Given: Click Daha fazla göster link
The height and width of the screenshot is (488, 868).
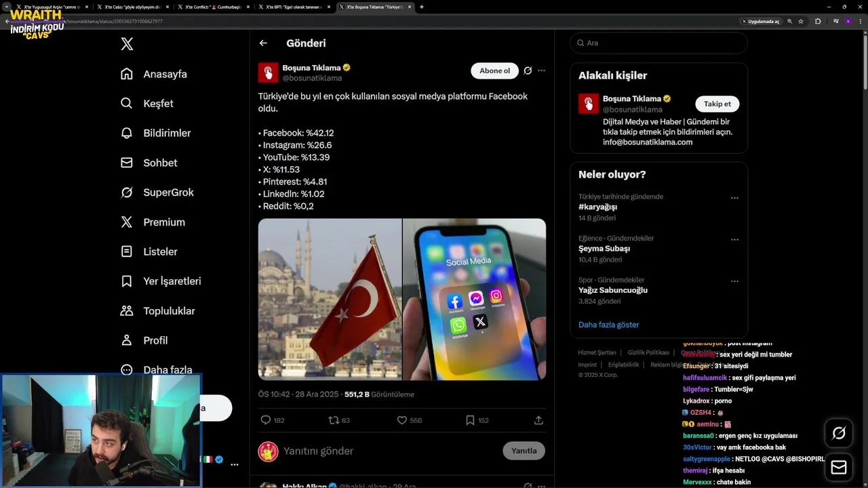Looking at the screenshot, I should click(x=608, y=325).
